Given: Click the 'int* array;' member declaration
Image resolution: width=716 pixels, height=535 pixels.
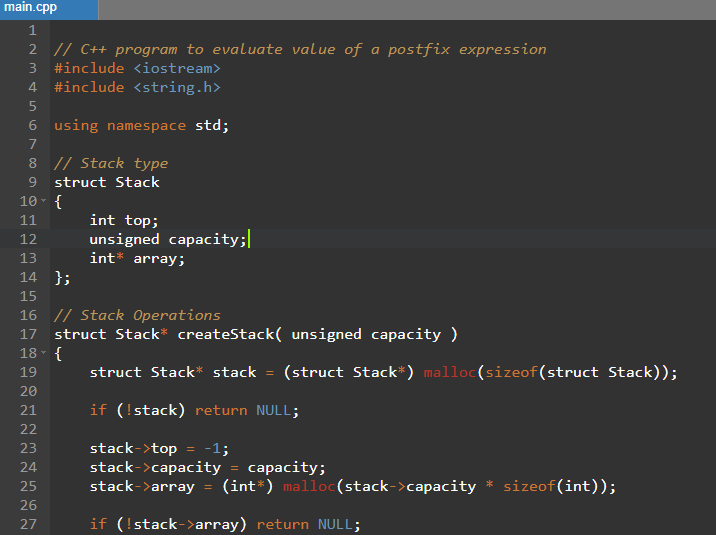Looking at the screenshot, I should pyautogui.click(x=137, y=258).
